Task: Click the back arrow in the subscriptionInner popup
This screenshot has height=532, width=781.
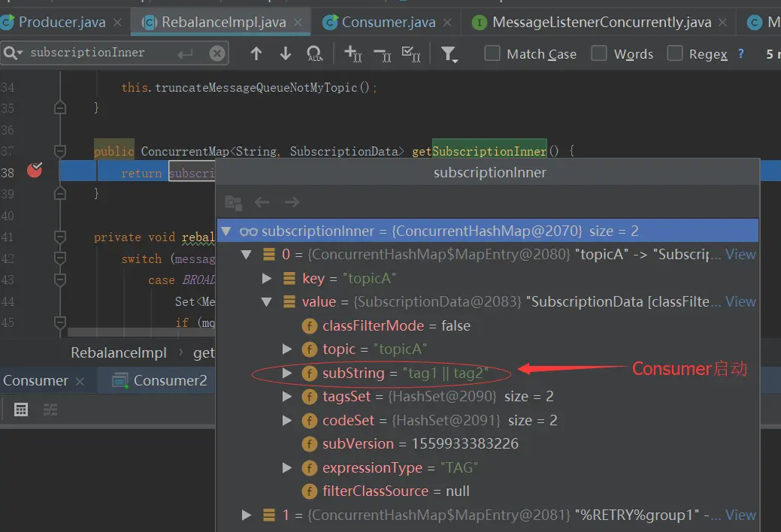Action: pyautogui.click(x=262, y=201)
